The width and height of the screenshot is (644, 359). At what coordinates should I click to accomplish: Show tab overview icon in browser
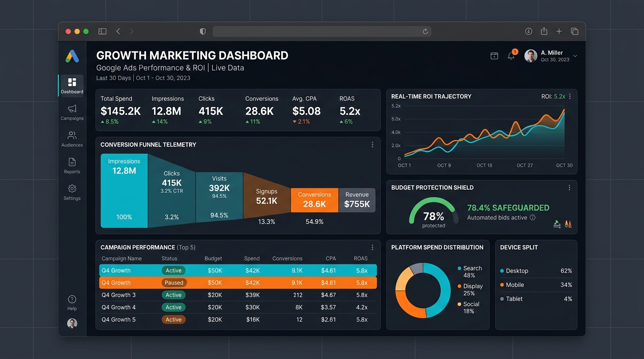(x=574, y=31)
